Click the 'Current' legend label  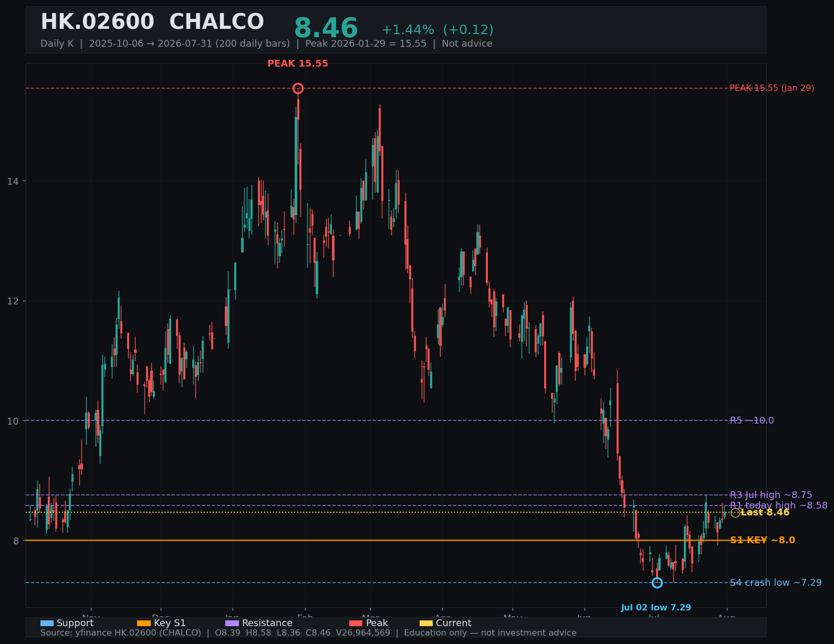coord(454,623)
